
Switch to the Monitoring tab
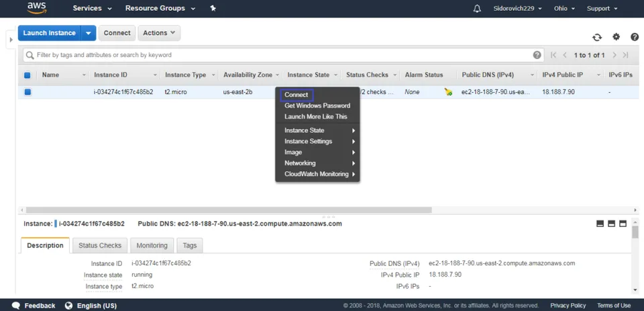(x=152, y=246)
